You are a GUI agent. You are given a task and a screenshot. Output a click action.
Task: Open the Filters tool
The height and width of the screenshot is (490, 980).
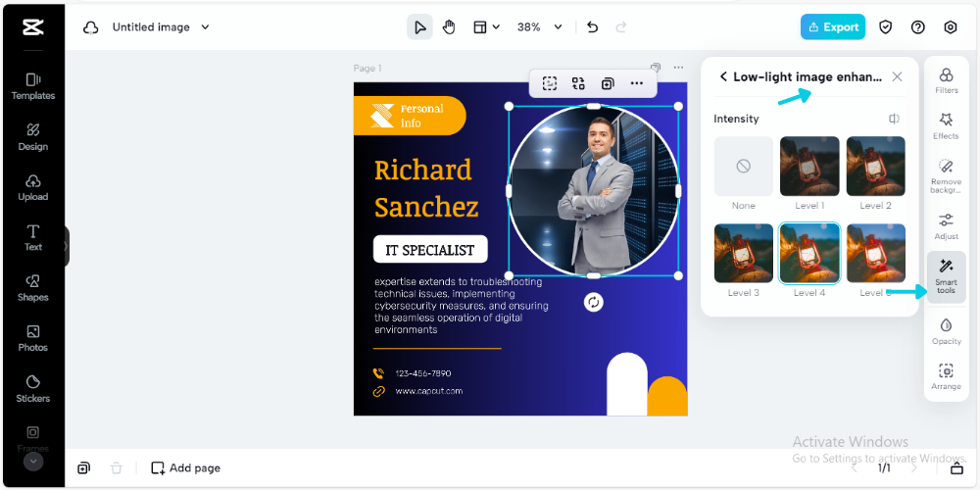tap(947, 80)
